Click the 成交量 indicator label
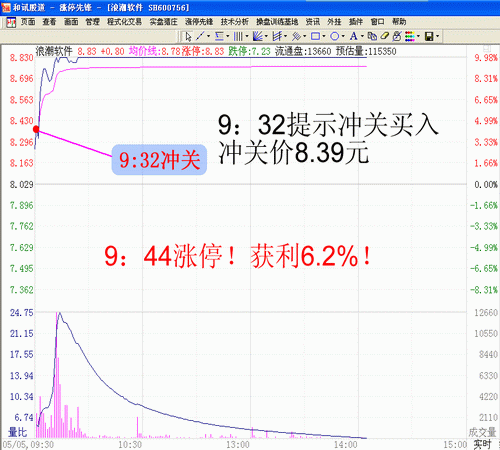This screenshot has width=500, height=450. point(482,432)
